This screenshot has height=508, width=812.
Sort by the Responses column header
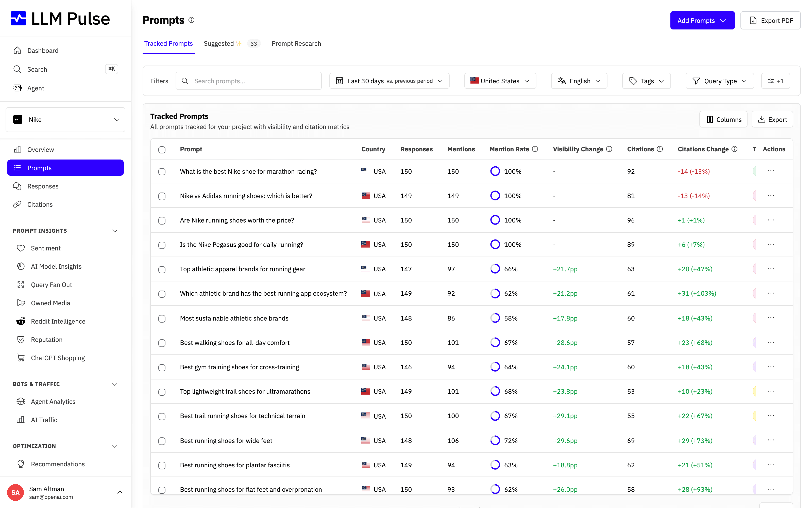[416, 149]
